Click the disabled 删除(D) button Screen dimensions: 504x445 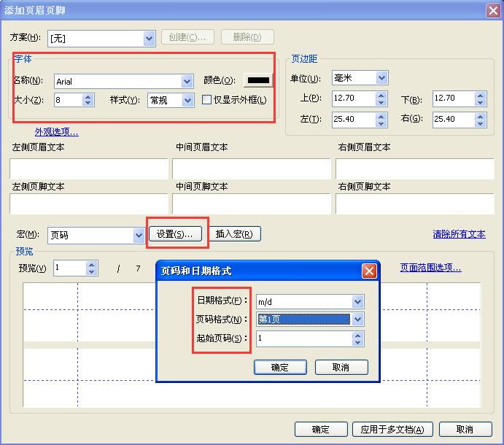pyautogui.click(x=247, y=37)
